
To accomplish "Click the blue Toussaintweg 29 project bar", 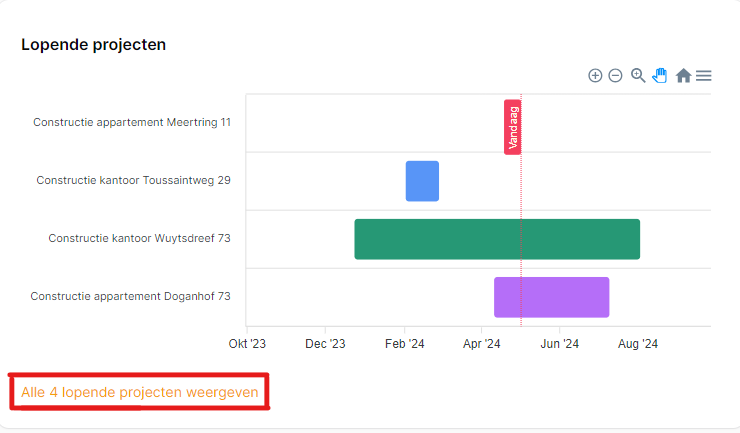I will click(x=422, y=181).
